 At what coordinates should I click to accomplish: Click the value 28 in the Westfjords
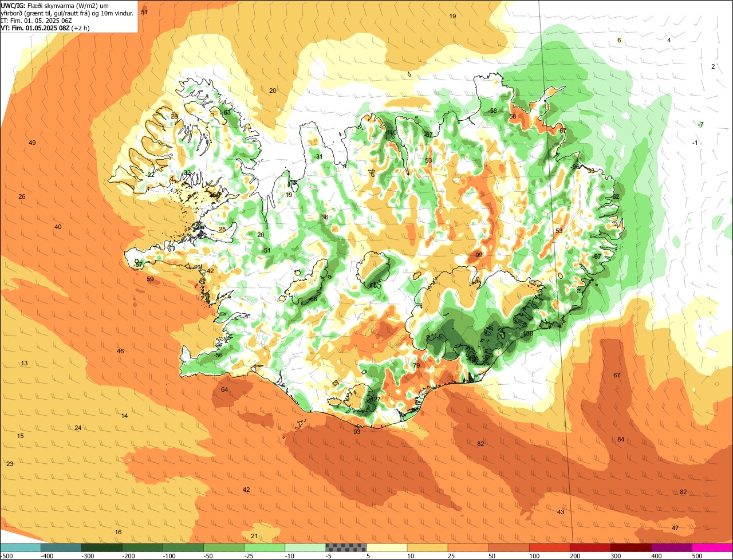[x=174, y=116]
